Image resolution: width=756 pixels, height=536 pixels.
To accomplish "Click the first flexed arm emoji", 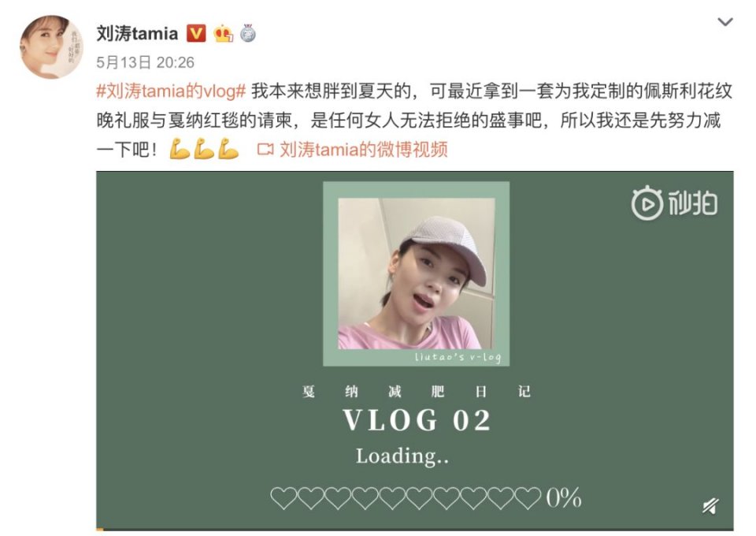I will 180,149.
